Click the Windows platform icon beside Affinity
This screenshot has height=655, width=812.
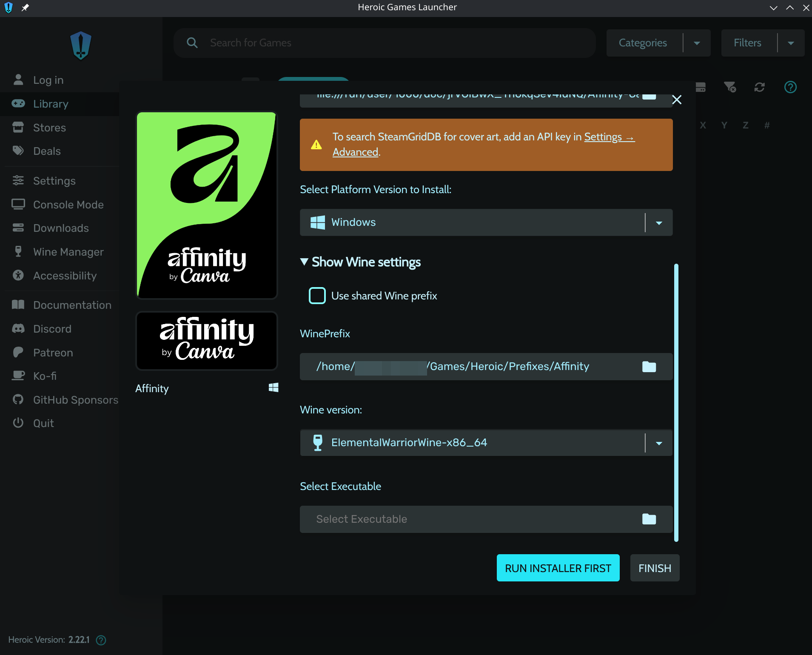click(274, 387)
